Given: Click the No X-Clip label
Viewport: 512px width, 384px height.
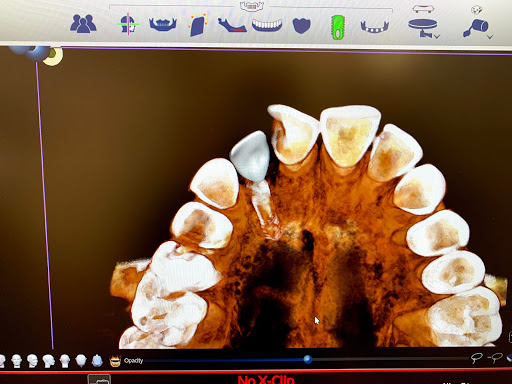Looking at the screenshot, I should (266, 379).
